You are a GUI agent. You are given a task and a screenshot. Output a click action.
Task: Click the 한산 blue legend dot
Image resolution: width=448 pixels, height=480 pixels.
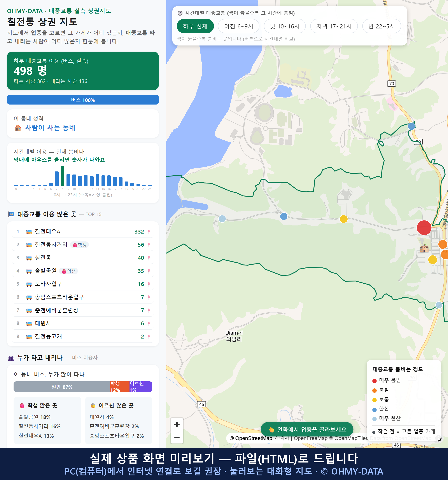click(x=374, y=410)
